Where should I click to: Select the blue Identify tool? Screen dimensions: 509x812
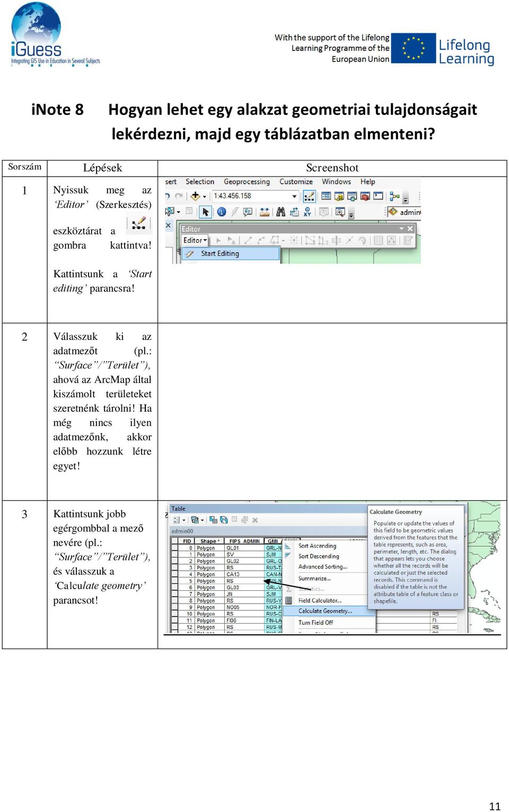[222, 212]
